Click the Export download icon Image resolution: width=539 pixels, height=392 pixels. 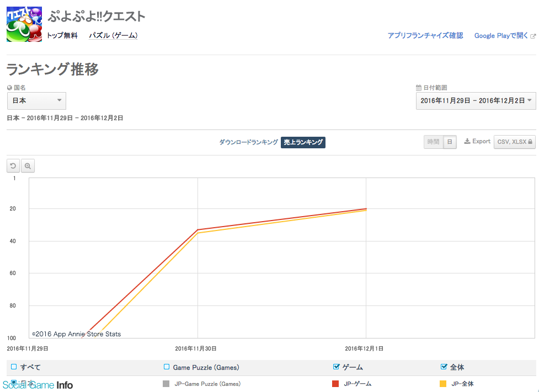tap(467, 141)
